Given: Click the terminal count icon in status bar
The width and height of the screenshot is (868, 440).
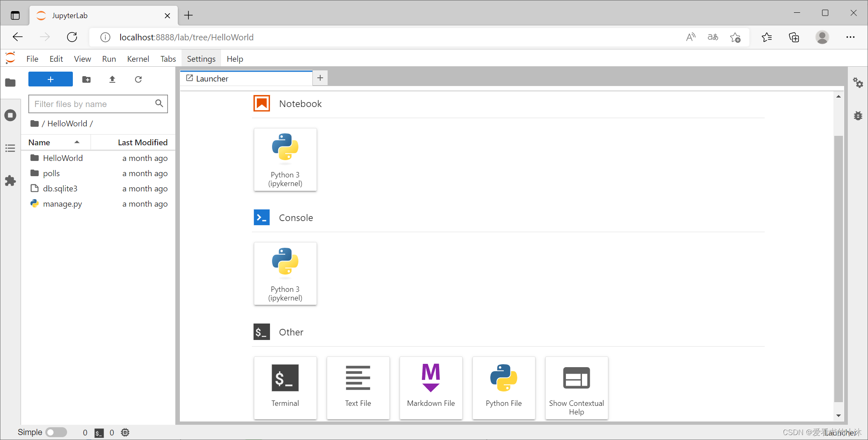Looking at the screenshot, I should (x=99, y=433).
